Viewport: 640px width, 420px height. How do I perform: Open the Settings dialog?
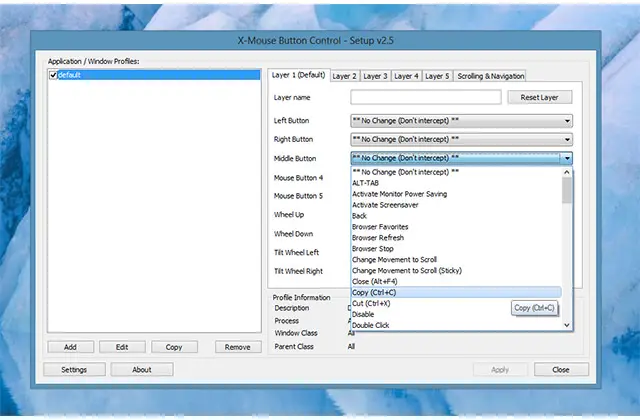[x=73, y=369]
